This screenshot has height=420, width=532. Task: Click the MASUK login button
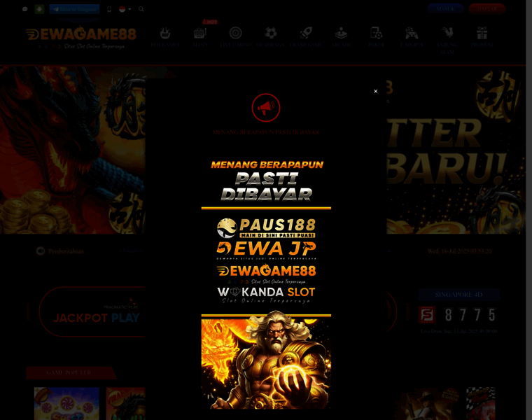pos(445,9)
